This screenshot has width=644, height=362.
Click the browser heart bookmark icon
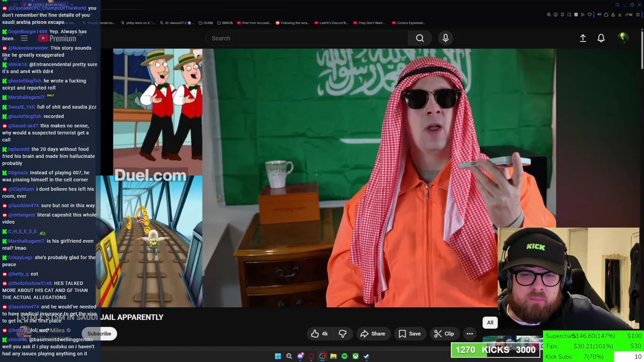click(590, 15)
